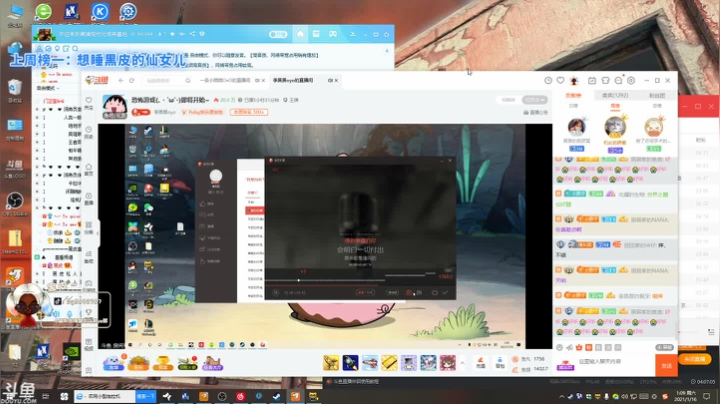This screenshot has width=720, height=404.
Task: Open the calendar task icon in Douyu title bar
Action: [592, 80]
